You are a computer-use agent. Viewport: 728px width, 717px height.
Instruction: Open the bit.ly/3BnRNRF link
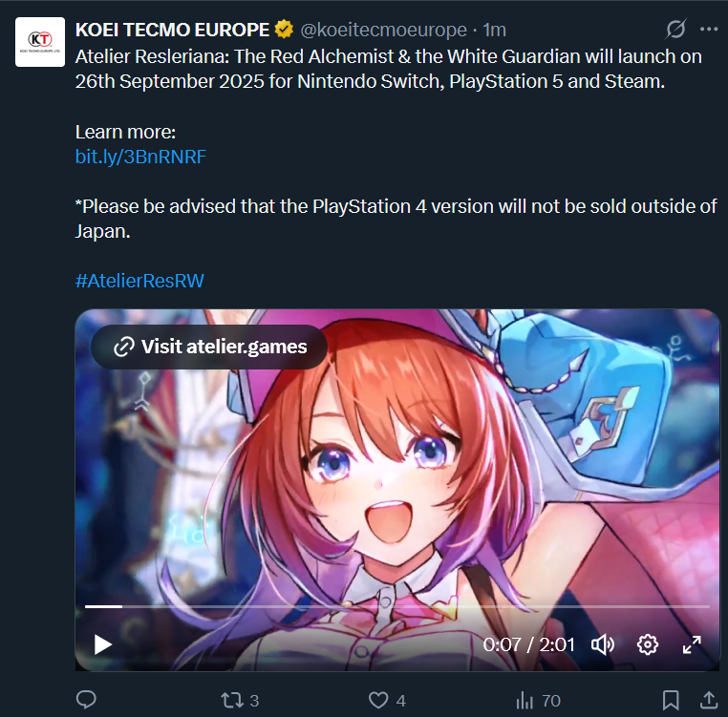pos(140,157)
